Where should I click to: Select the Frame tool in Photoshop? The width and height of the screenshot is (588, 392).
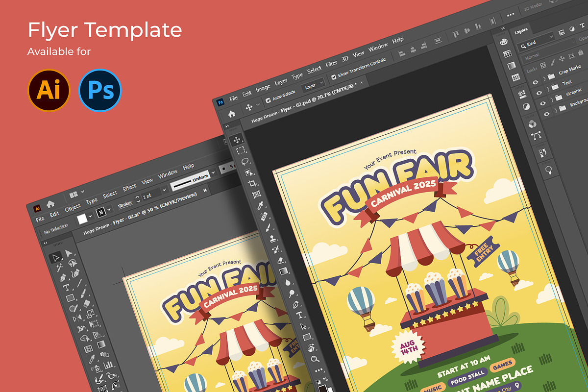click(256, 194)
